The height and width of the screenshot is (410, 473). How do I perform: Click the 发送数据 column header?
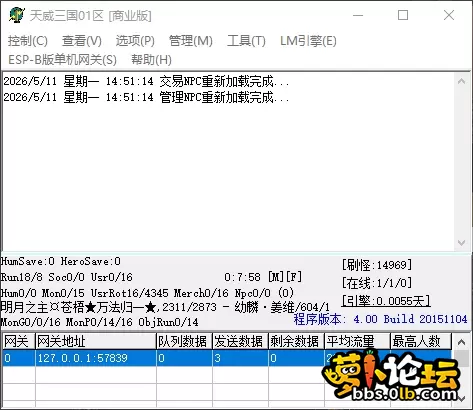[240, 341]
